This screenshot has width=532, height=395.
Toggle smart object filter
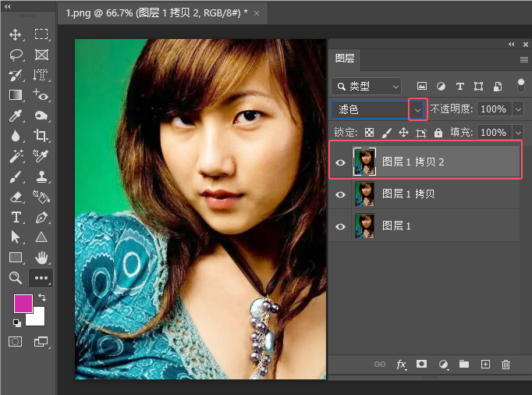[x=498, y=87]
